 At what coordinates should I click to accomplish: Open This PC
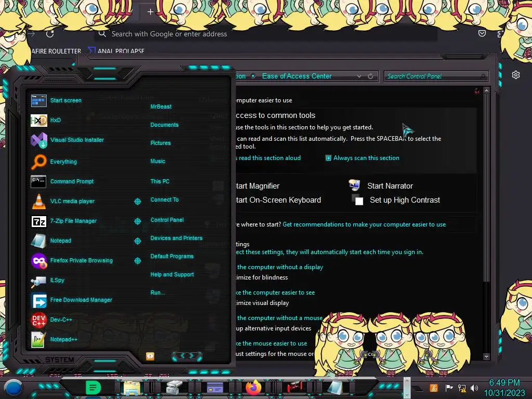point(160,181)
